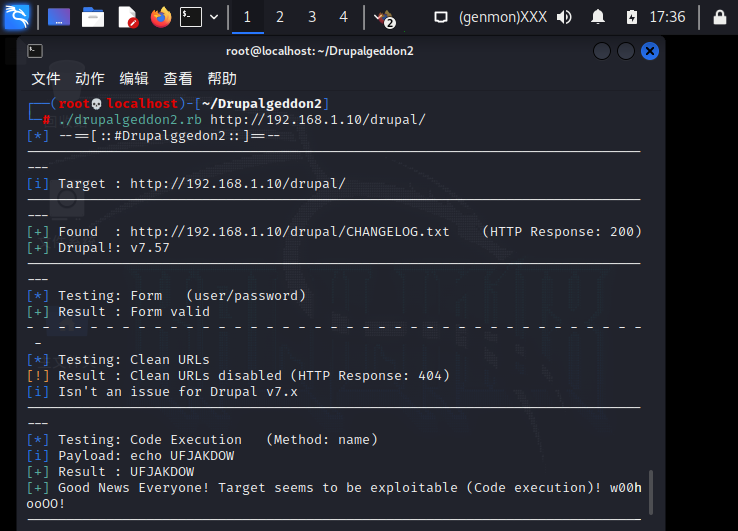738x531 pixels.
Task: Open the volume speaker control
Action: point(564,17)
